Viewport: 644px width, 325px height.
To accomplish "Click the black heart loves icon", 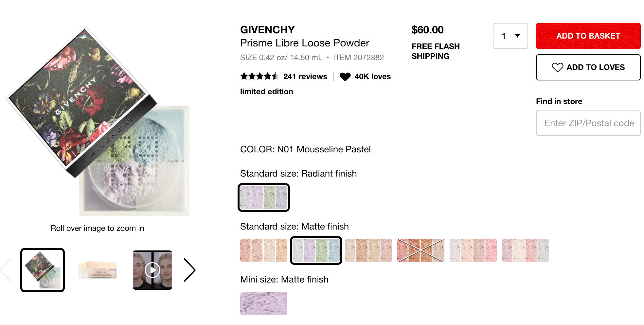I will (345, 77).
